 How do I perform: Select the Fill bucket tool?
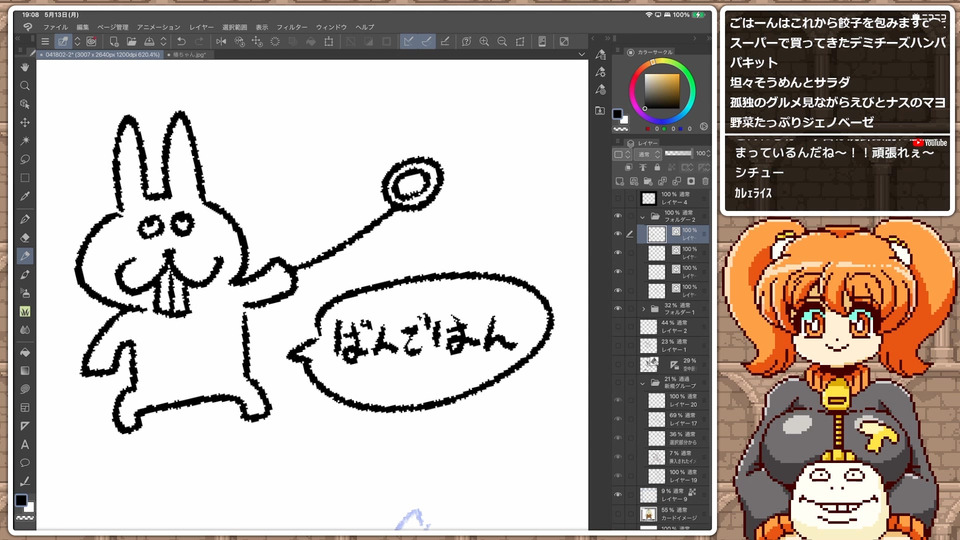(24, 352)
